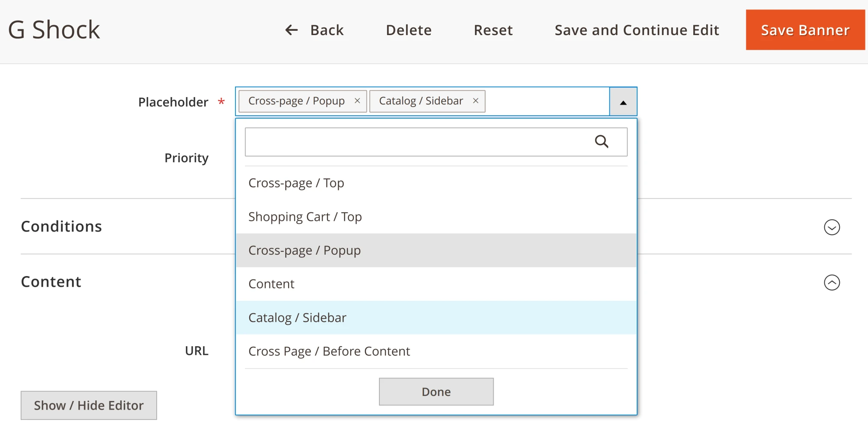Remove the Catalog / Sidebar selected tag

475,101
